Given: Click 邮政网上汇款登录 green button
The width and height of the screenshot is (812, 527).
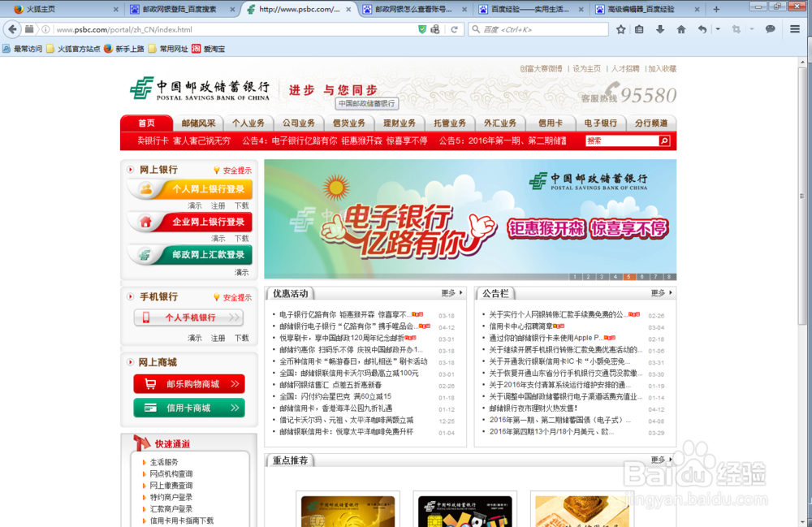Looking at the screenshot, I should pos(190,255).
